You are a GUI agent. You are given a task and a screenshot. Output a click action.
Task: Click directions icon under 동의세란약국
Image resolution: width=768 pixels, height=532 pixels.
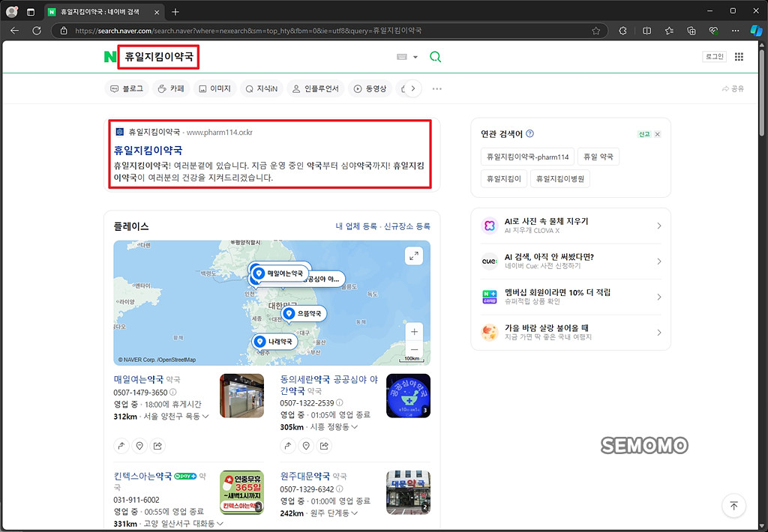pos(288,446)
